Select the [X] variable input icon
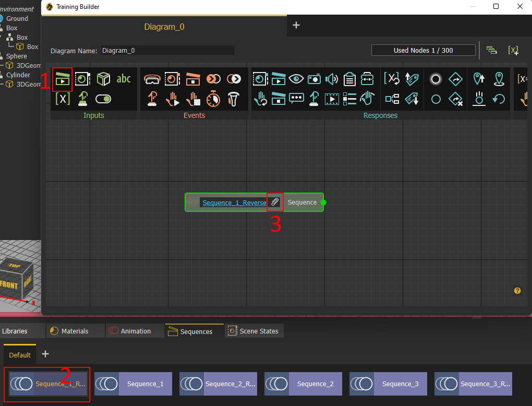 click(63, 99)
